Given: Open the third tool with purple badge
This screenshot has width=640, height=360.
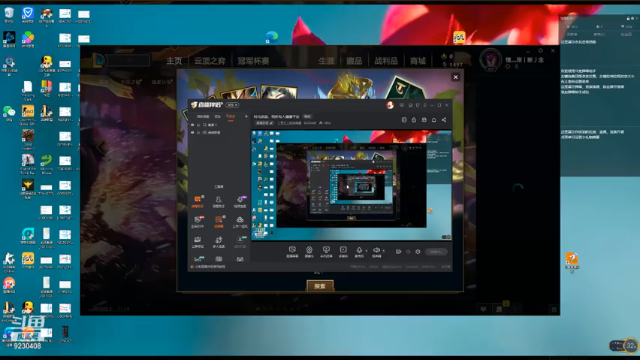Looking at the screenshot, I should (240, 201).
